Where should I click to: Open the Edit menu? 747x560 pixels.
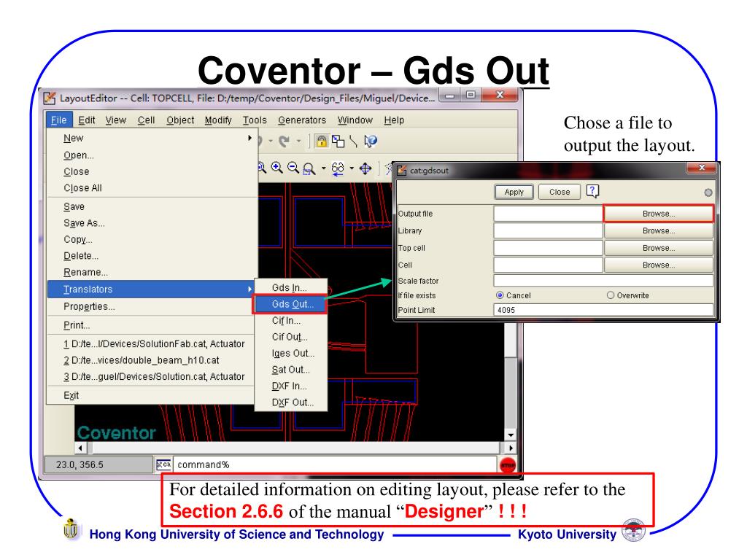pyautogui.click(x=87, y=120)
